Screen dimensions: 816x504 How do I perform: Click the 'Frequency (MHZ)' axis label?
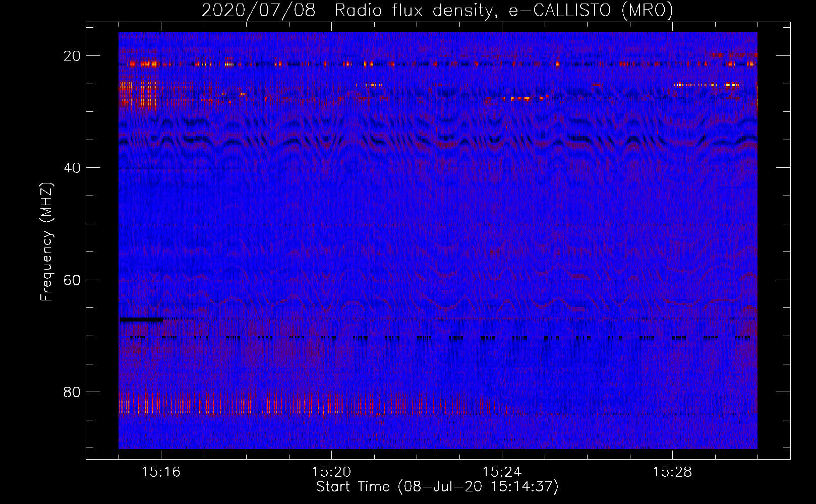click(x=46, y=242)
